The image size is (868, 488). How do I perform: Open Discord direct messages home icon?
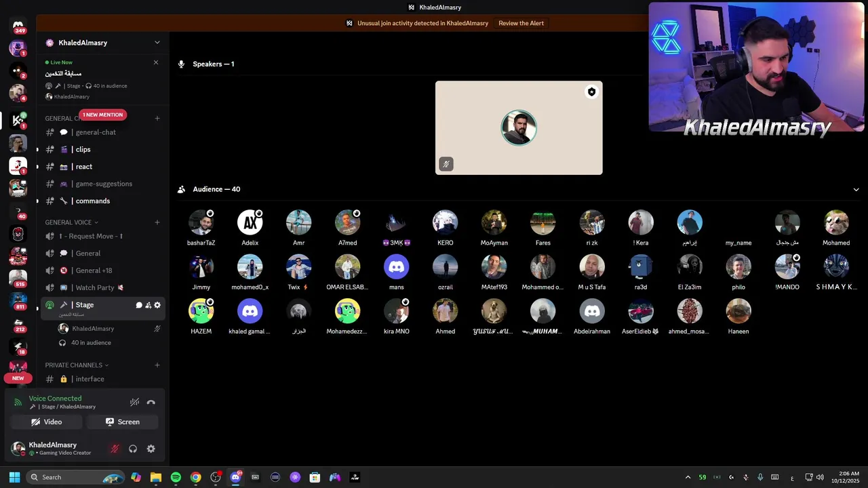(18, 26)
